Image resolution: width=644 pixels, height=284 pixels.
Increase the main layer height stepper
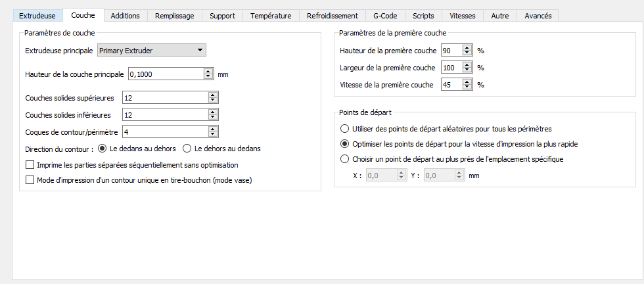click(209, 72)
